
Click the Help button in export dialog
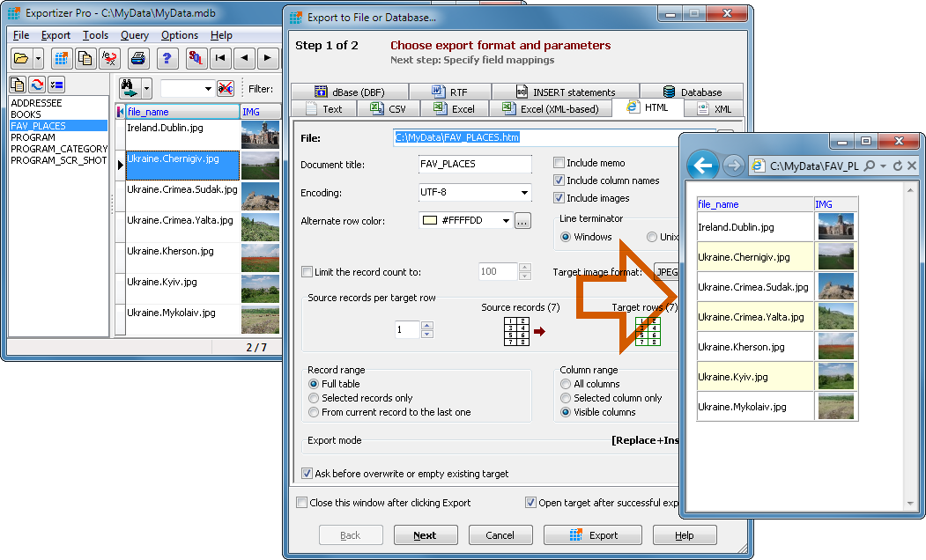point(685,535)
